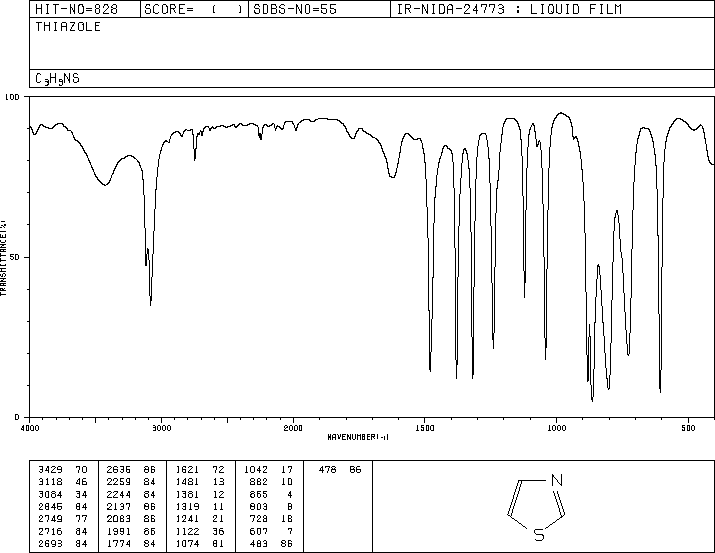Click the HIT-NO=828 header cell

pyautogui.click(x=77, y=10)
